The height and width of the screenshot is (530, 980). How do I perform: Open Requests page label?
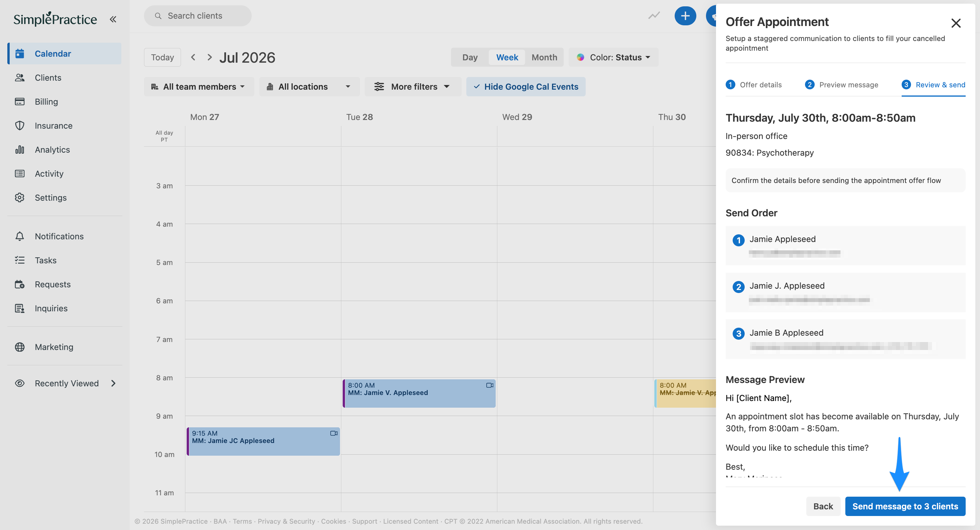pos(53,284)
